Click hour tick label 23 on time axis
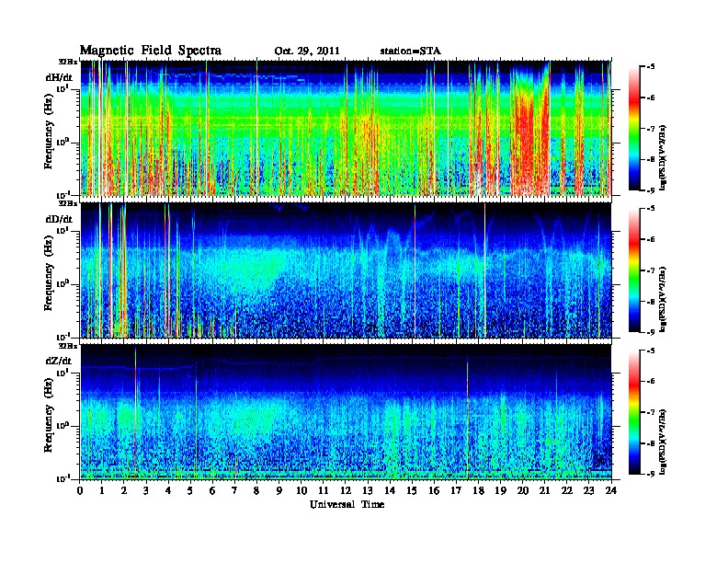This screenshot has height=563, width=728. pyautogui.click(x=588, y=490)
